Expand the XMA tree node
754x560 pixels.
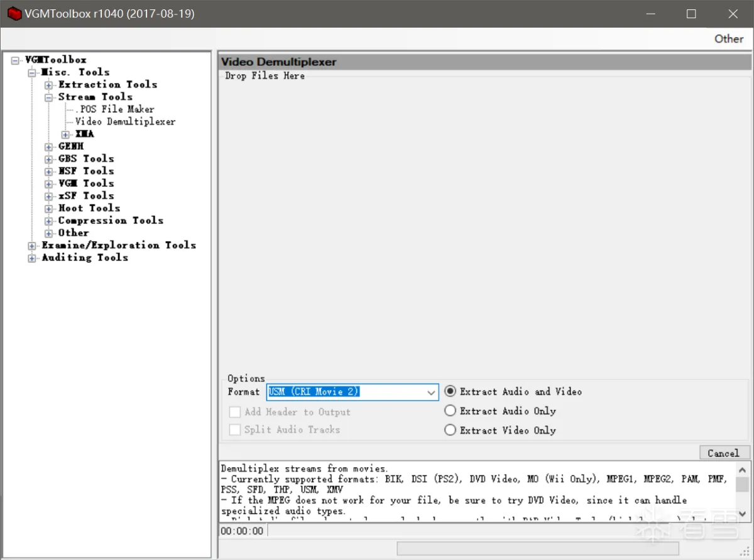tap(65, 134)
